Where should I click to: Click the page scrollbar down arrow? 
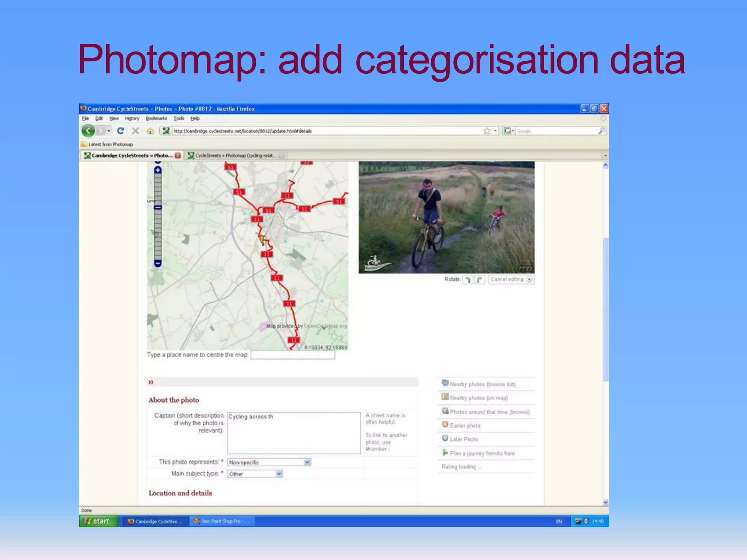point(605,502)
